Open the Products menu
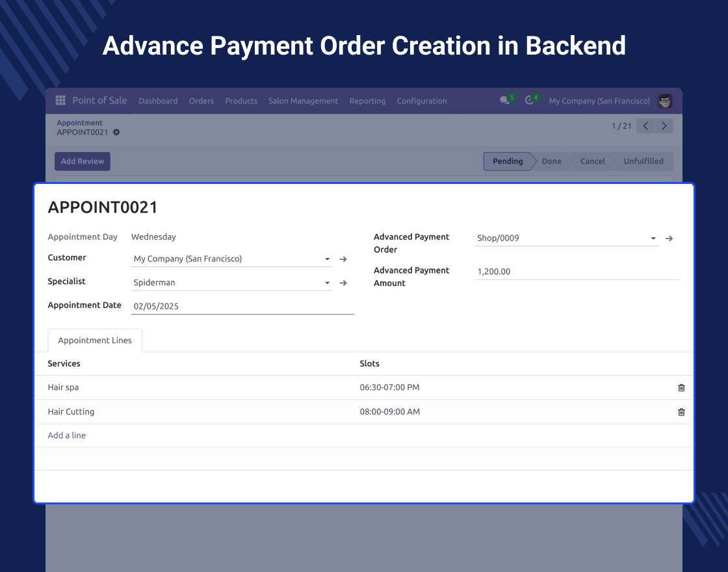 click(241, 101)
